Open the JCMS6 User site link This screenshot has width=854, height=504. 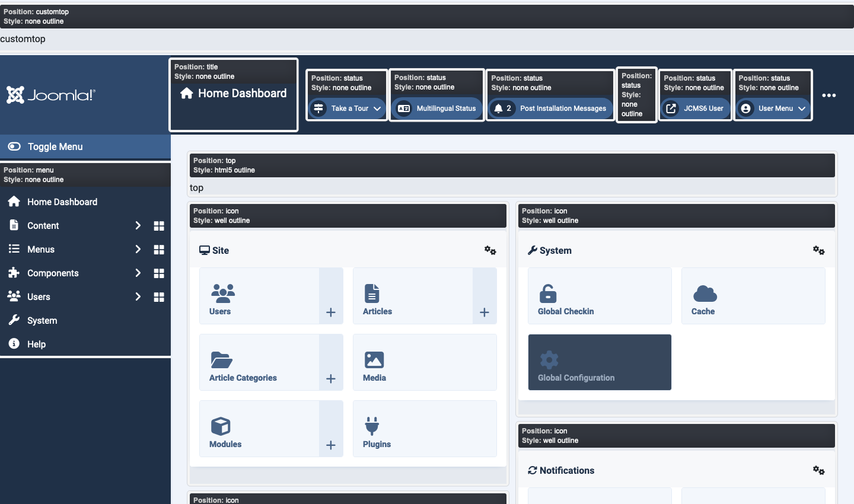click(x=695, y=109)
